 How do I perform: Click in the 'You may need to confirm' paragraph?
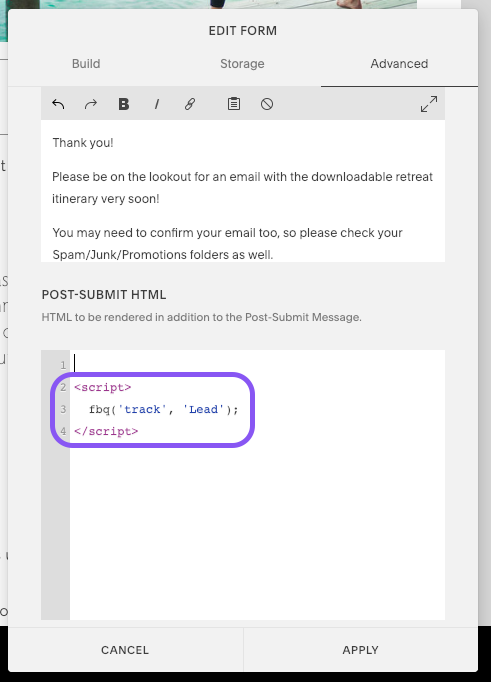[227, 244]
